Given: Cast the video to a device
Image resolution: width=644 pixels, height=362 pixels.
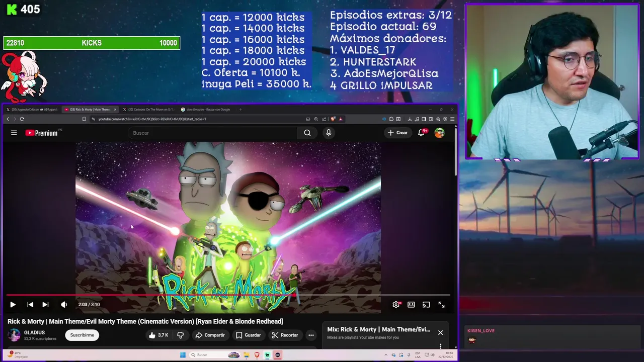Looking at the screenshot, I should [426, 304].
